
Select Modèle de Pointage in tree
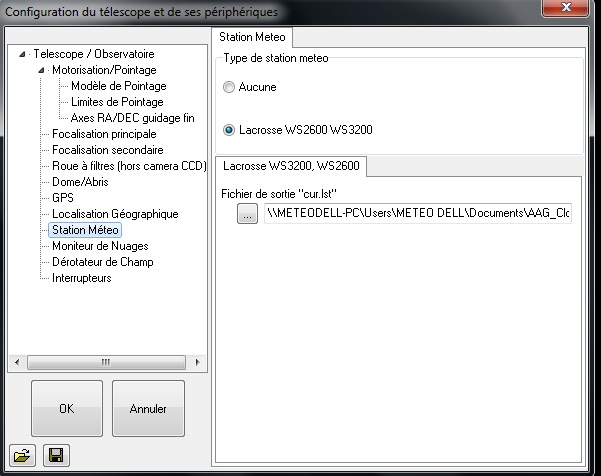[117, 86]
